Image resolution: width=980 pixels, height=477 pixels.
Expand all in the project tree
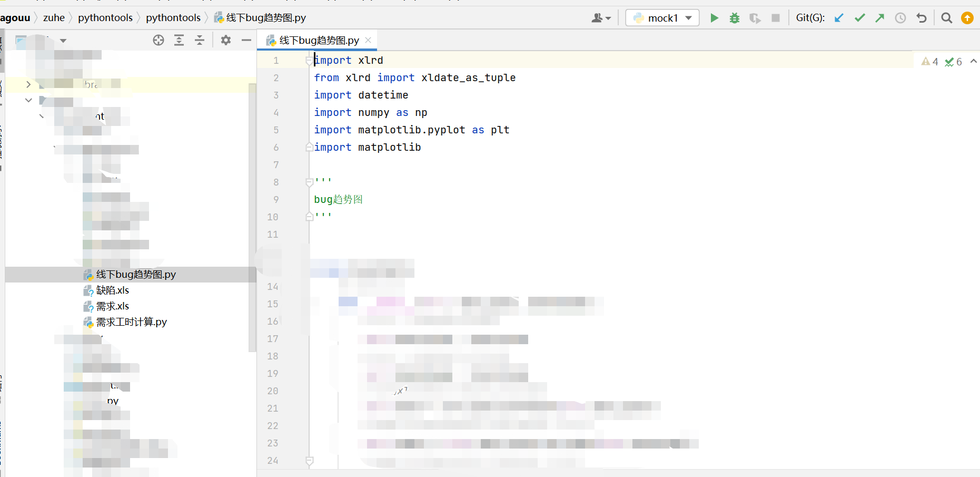pyautogui.click(x=179, y=40)
